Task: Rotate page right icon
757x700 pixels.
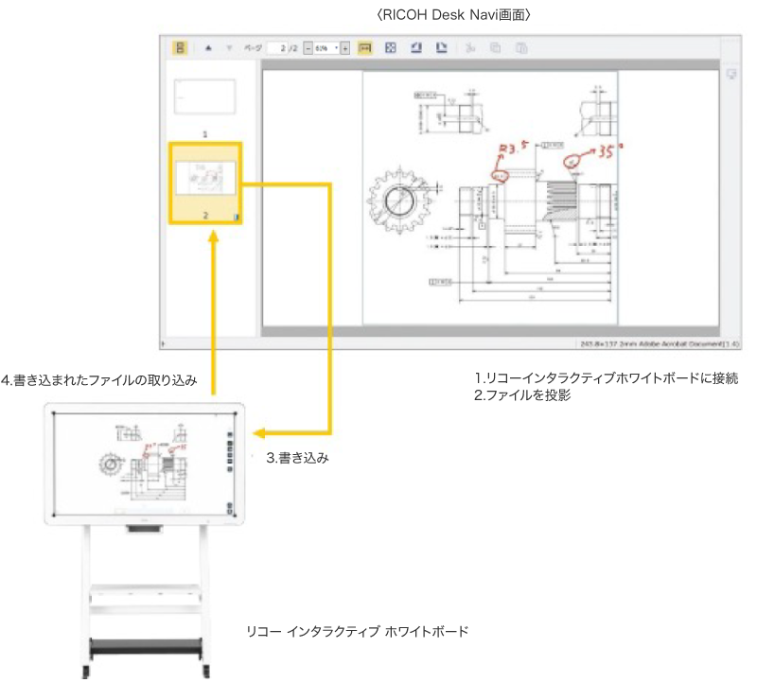Action: coord(441,47)
